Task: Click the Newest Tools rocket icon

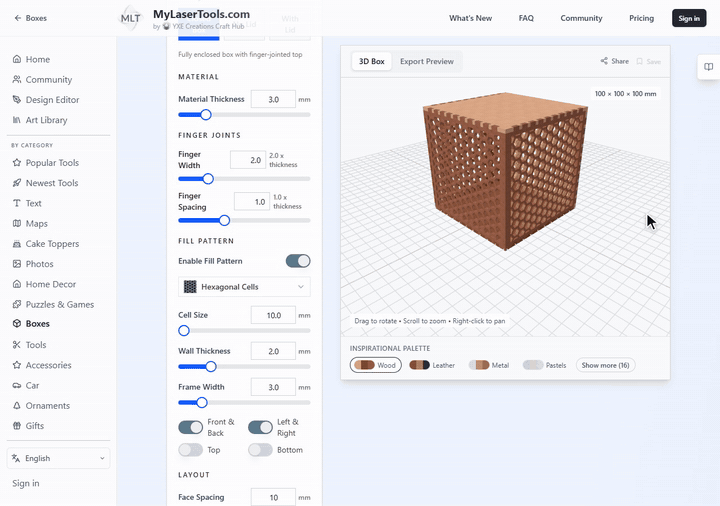Action: [x=17, y=183]
